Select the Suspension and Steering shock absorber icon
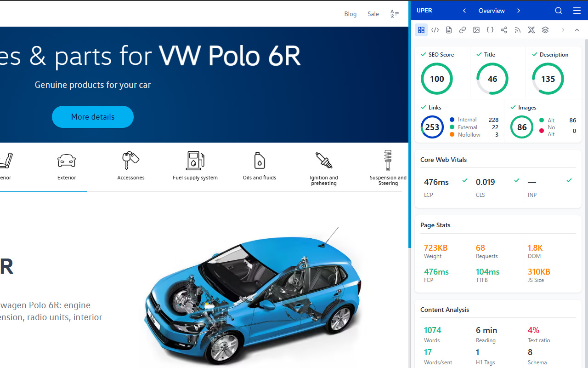Screen dimensions: 588x368 (388, 160)
